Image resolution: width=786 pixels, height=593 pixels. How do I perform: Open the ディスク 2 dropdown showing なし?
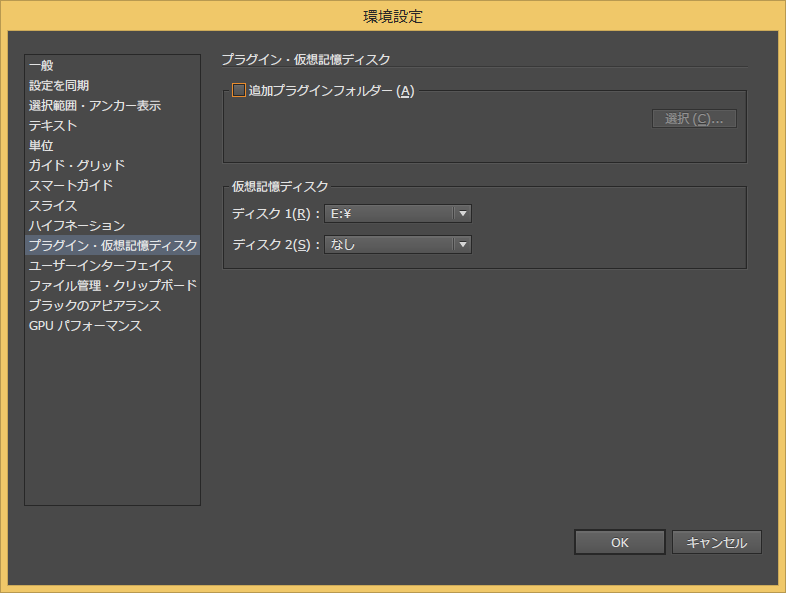tap(398, 245)
